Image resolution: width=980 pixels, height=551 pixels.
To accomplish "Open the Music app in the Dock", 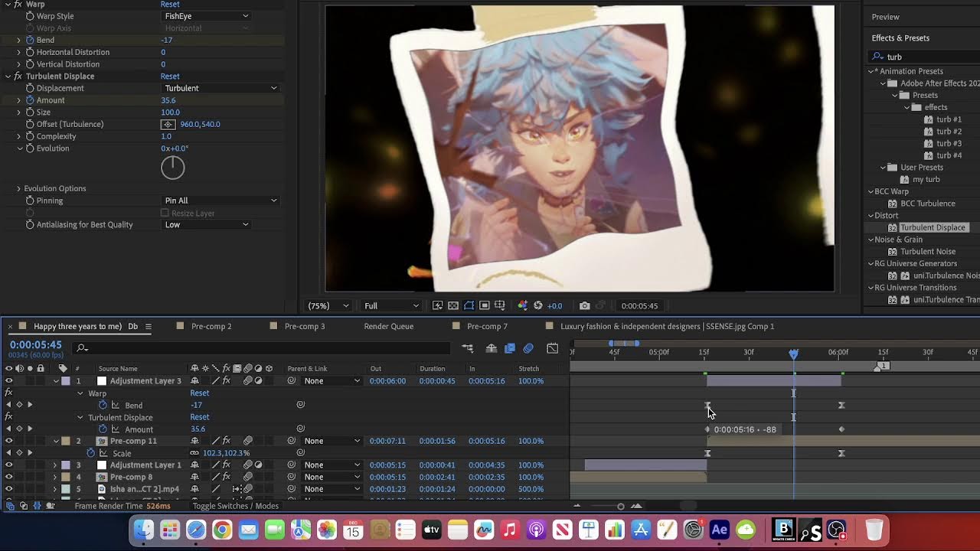I will 510,530.
